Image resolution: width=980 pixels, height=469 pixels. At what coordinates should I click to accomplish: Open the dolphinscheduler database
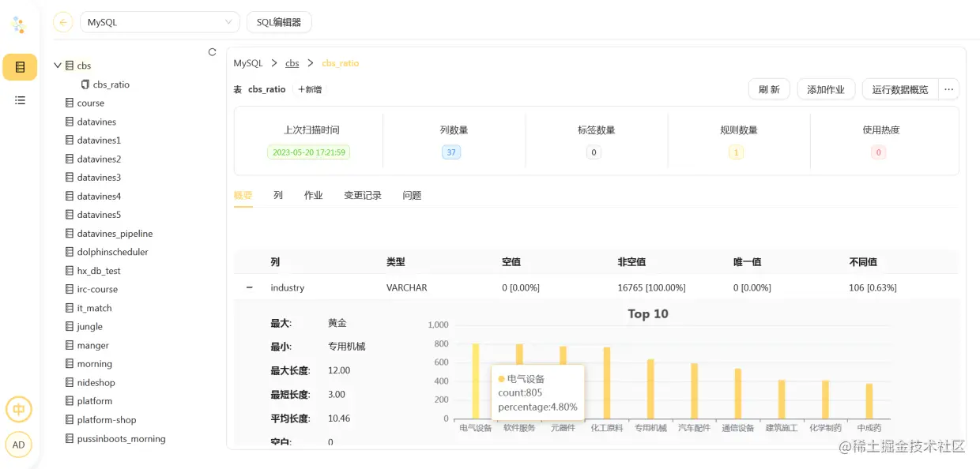[x=113, y=252]
